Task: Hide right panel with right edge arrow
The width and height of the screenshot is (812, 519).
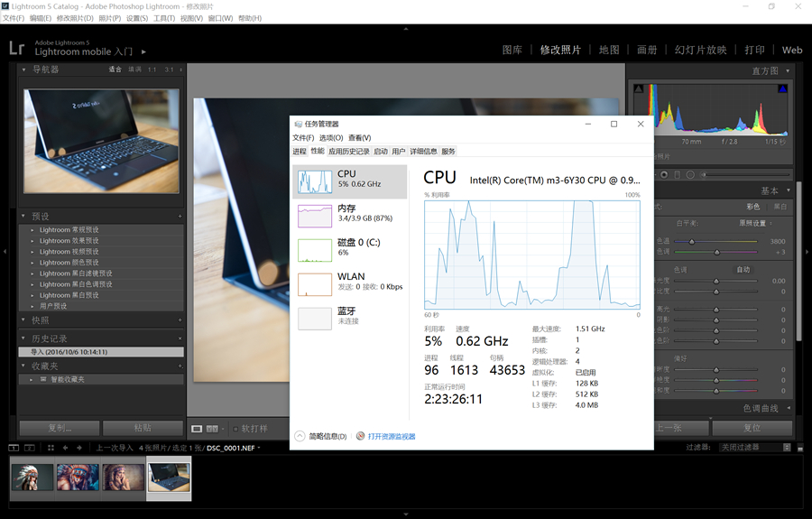Action: 807,251
